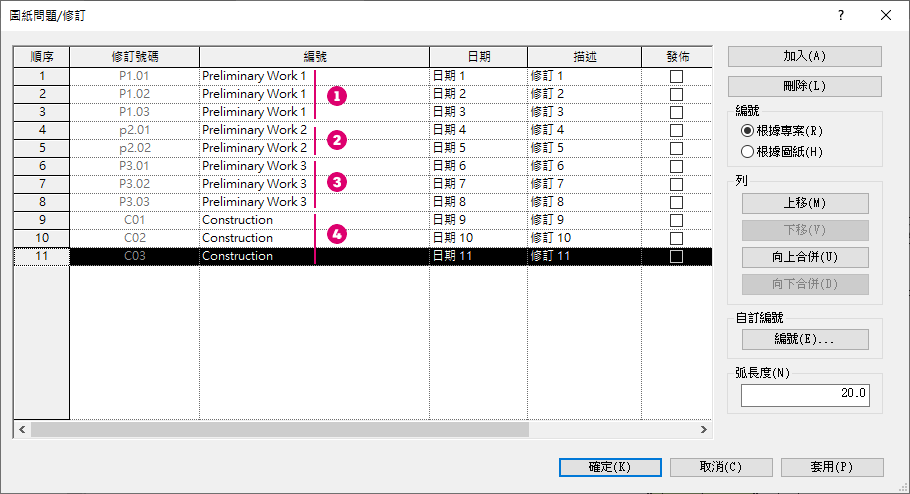Cancel the dialog with 取消(C)
This screenshot has width=910, height=494.
coord(721,467)
